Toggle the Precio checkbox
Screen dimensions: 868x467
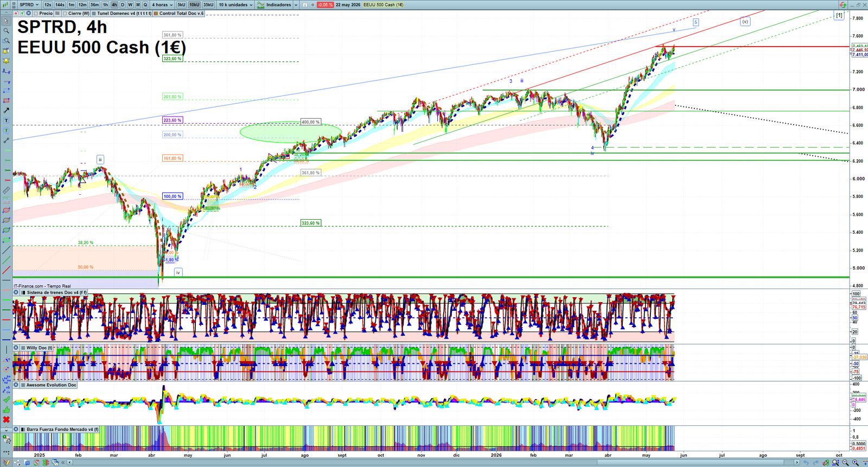coord(36,13)
